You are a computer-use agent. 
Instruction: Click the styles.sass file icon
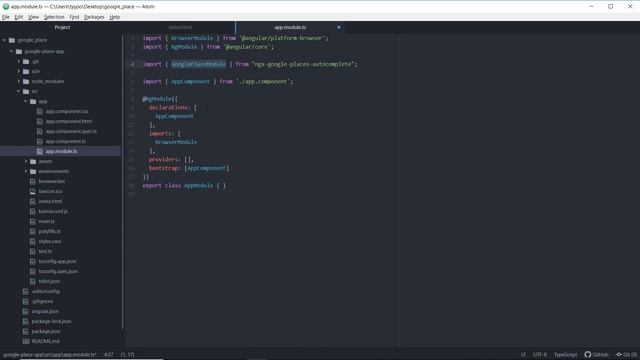[33, 241]
